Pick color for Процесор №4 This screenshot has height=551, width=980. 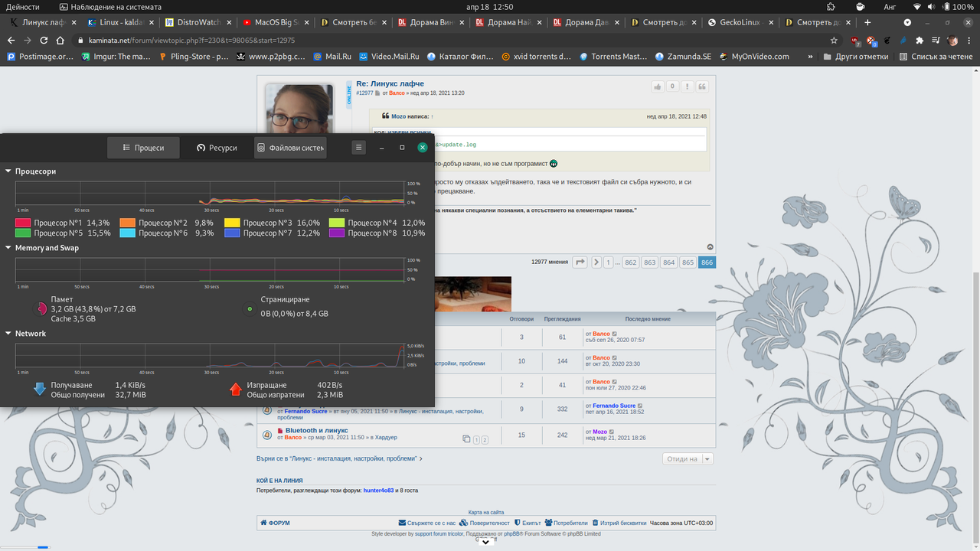coord(337,223)
